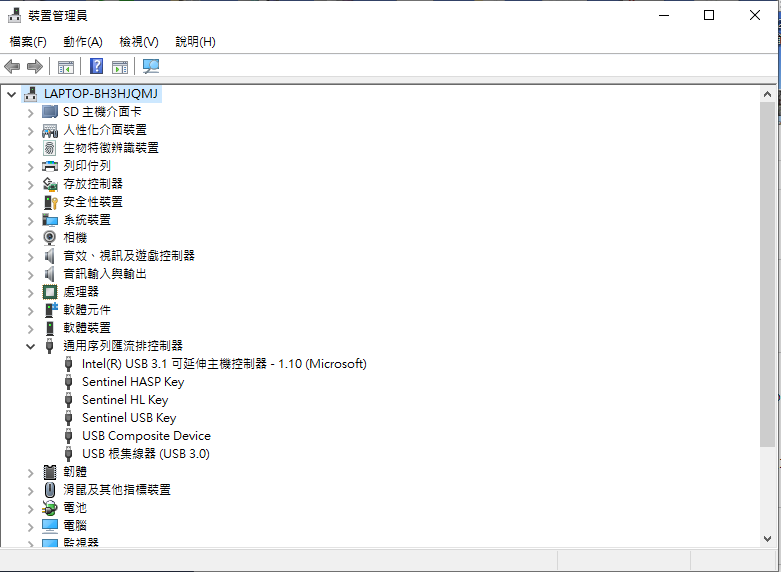Select USB 根集線器 (USB 3.0) device
The image size is (781, 572).
pyautogui.click(x=146, y=454)
